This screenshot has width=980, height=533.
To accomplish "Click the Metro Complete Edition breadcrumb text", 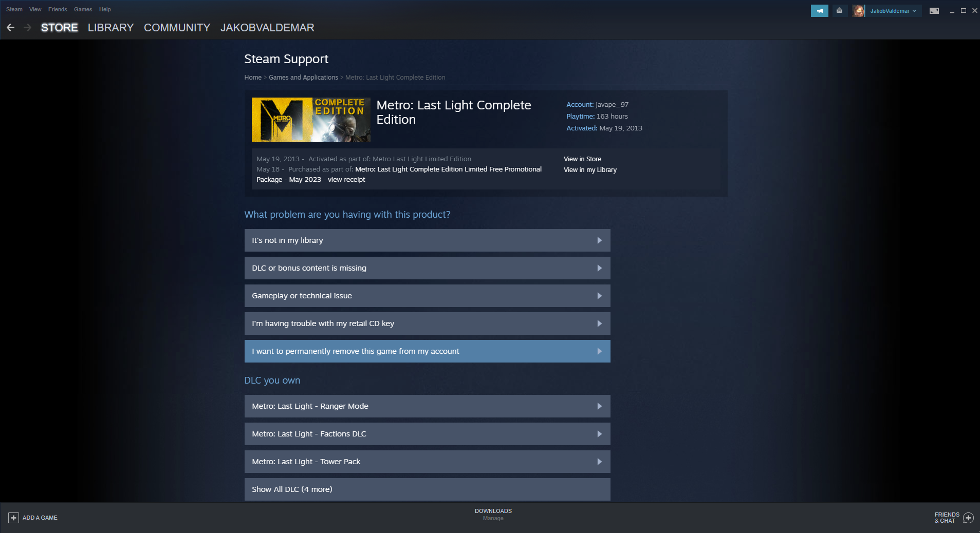I will pyautogui.click(x=395, y=78).
